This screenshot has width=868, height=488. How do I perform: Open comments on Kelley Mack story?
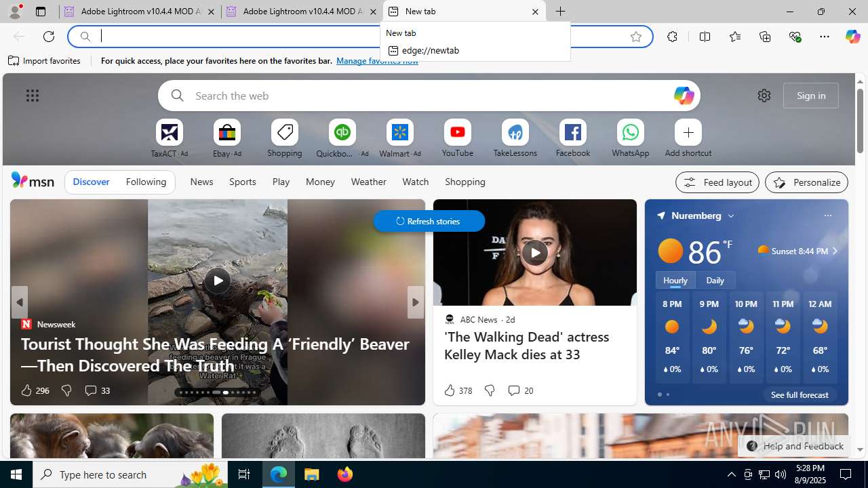pyautogui.click(x=520, y=390)
